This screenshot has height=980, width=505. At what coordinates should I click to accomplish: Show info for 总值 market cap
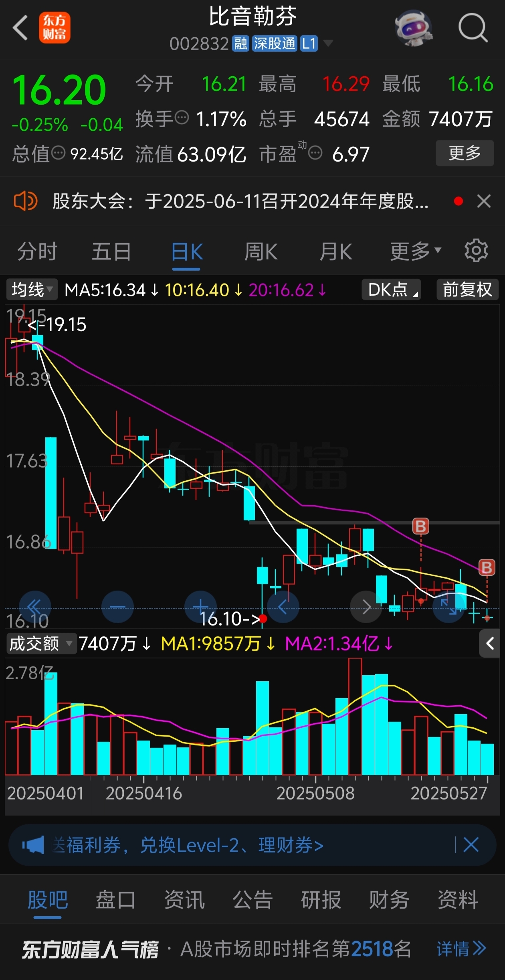(59, 153)
